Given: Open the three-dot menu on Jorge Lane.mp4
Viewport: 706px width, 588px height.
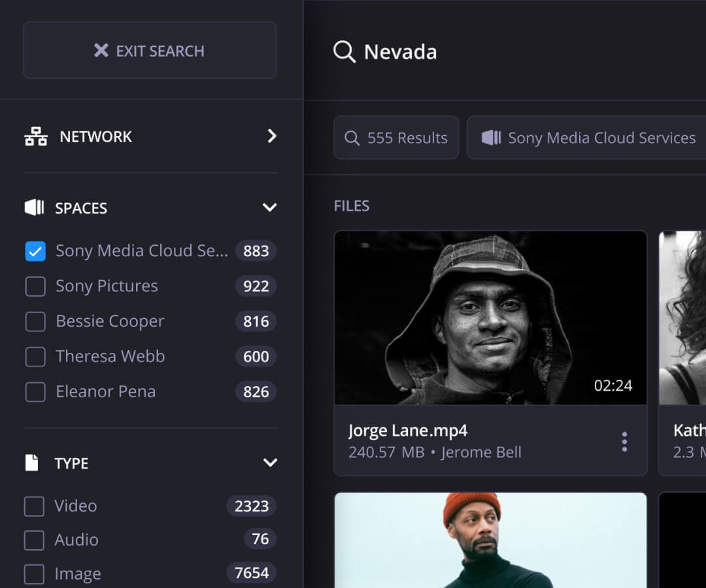Looking at the screenshot, I should [x=624, y=442].
